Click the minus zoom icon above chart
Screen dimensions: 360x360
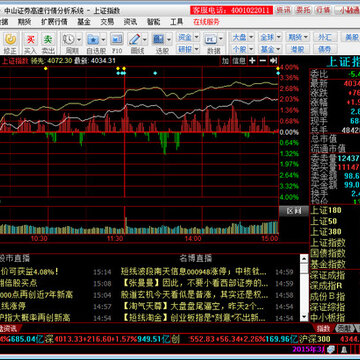[263, 61]
